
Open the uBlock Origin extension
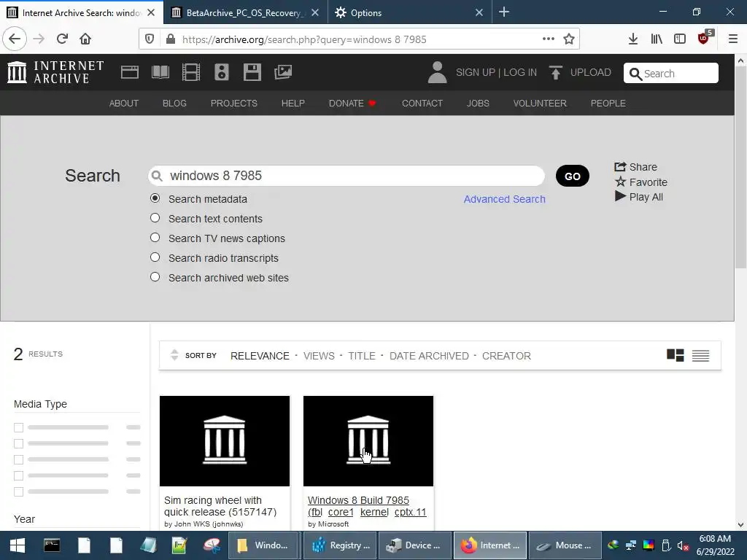coord(704,38)
